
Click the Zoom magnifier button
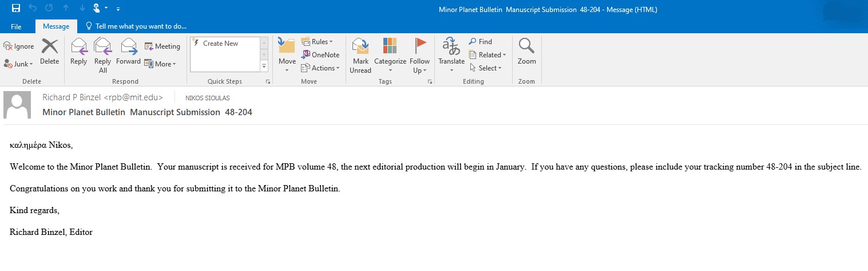[x=527, y=52]
